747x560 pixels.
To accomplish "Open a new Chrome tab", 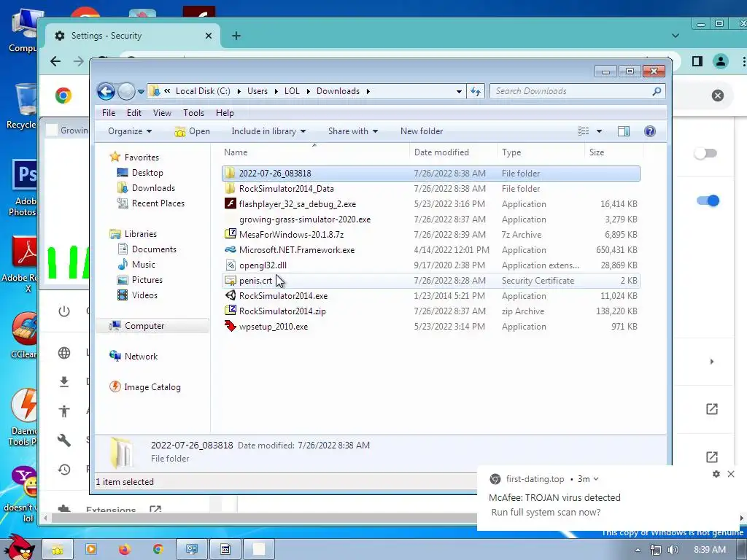I will coord(236,36).
